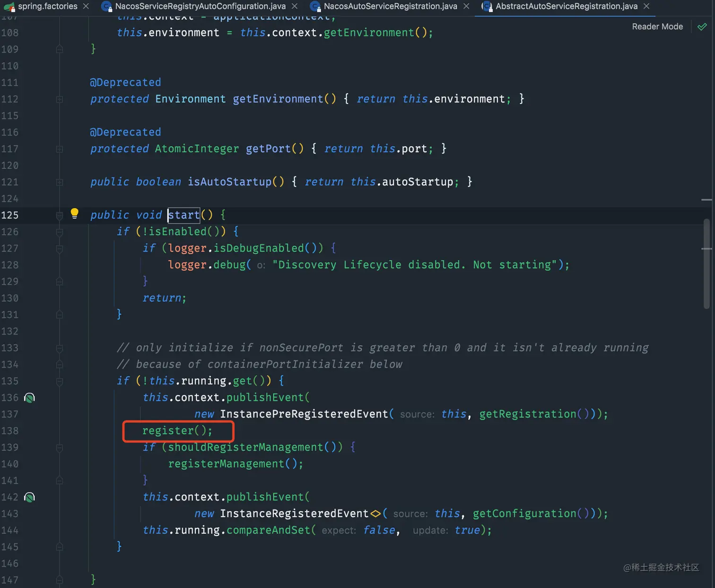The height and width of the screenshot is (588, 715).
Task: Click AtomicInteger type on line 117
Action: [197, 149]
